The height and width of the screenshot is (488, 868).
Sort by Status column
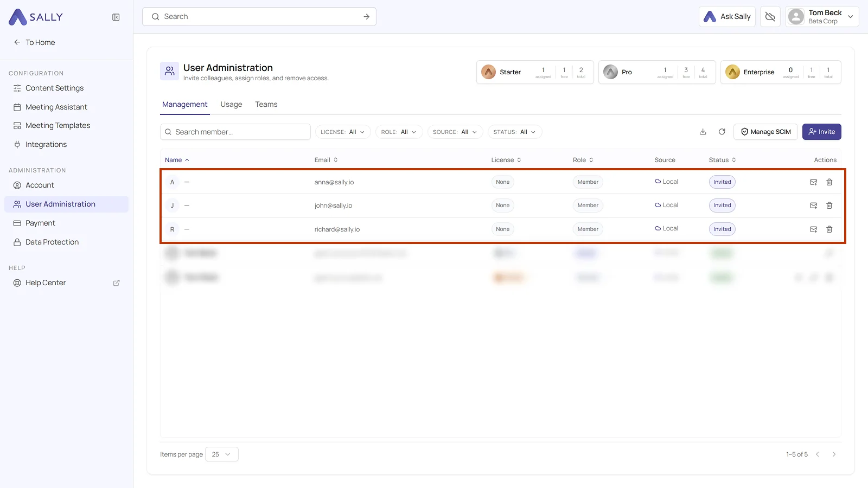point(723,160)
